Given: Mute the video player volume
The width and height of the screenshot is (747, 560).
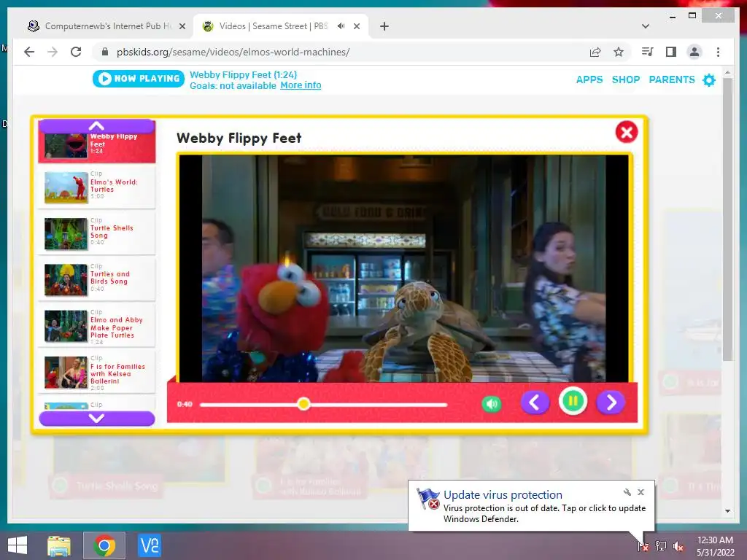Looking at the screenshot, I should pyautogui.click(x=491, y=404).
